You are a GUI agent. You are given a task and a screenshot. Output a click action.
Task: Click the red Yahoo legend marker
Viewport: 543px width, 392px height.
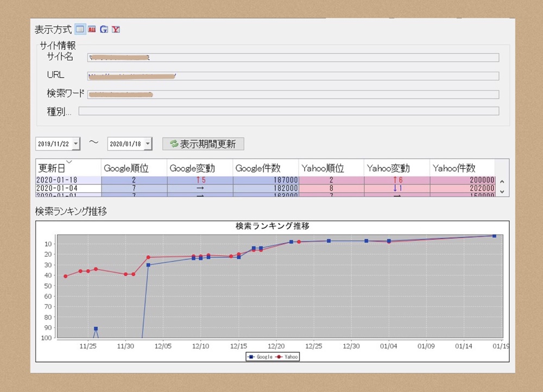click(279, 357)
